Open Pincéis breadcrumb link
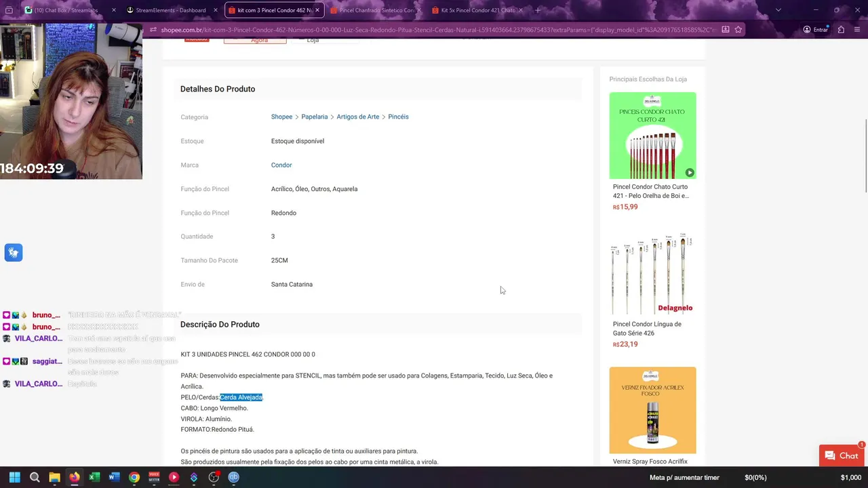Image resolution: width=868 pixels, height=488 pixels. pos(398,117)
